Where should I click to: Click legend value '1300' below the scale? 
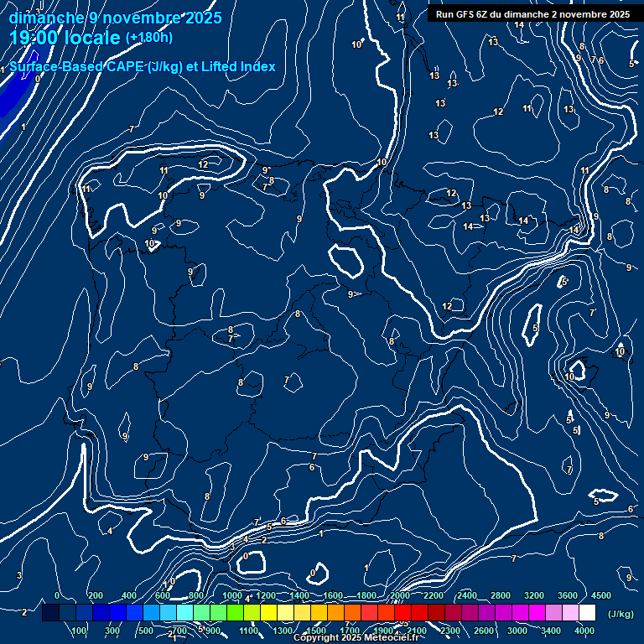[283, 631]
